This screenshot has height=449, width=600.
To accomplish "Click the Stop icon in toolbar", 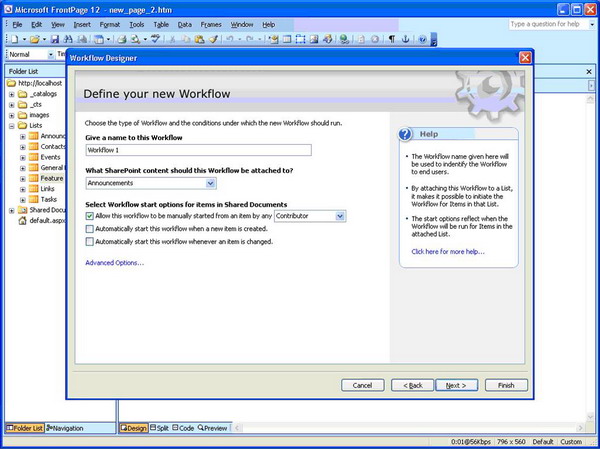I will click(x=375, y=39).
